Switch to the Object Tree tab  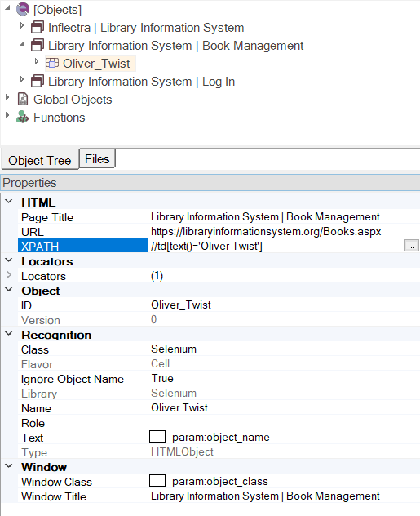[x=40, y=161]
